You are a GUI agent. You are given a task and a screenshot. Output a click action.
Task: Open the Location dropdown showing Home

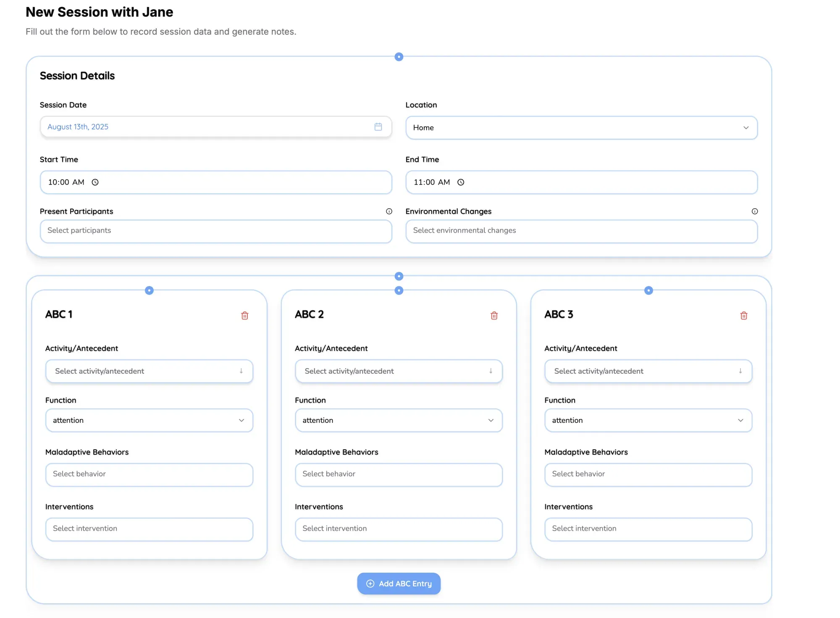tap(582, 128)
